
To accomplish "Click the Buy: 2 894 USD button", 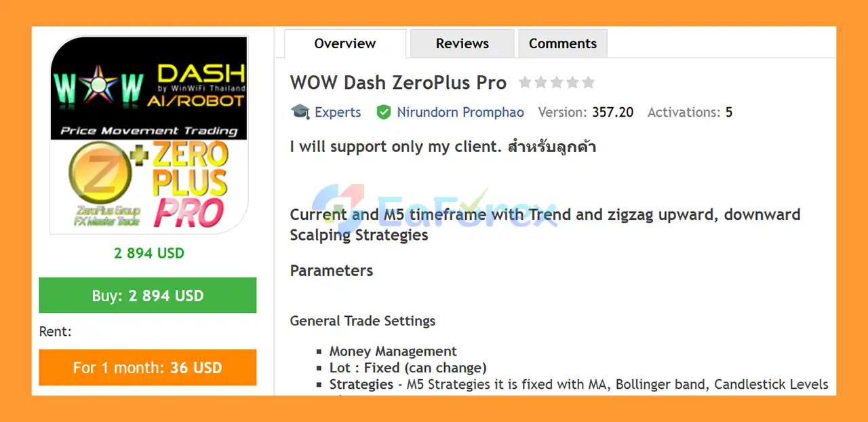I will point(148,295).
